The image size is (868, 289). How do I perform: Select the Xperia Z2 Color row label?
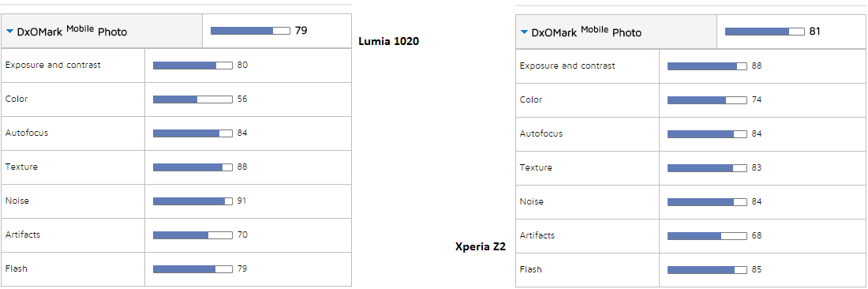[531, 99]
